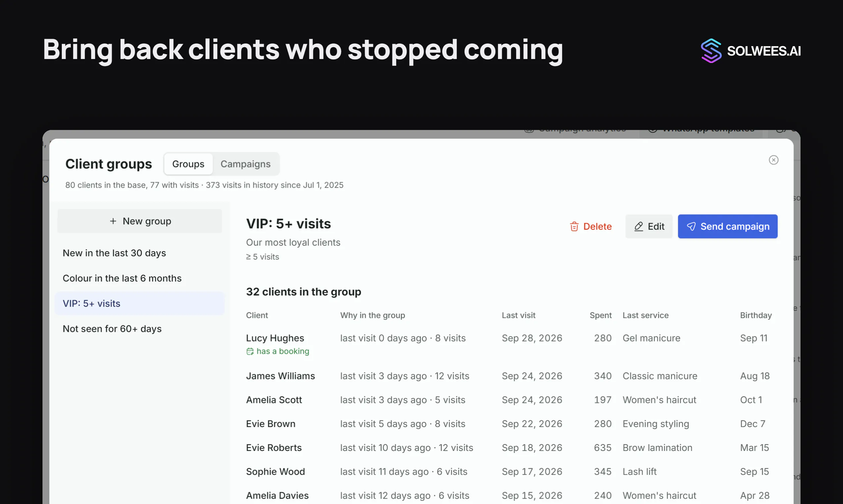Close the Client groups dialog

pos(773,160)
